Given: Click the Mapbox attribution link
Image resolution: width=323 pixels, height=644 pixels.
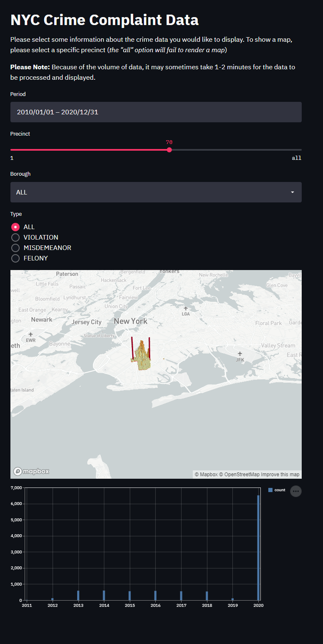Looking at the screenshot, I should [x=206, y=475].
